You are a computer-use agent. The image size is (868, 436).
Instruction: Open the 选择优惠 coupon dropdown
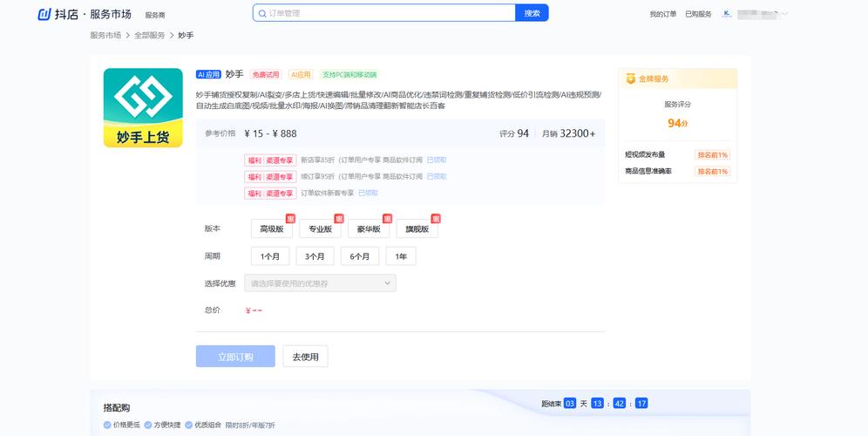(x=321, y=283)
